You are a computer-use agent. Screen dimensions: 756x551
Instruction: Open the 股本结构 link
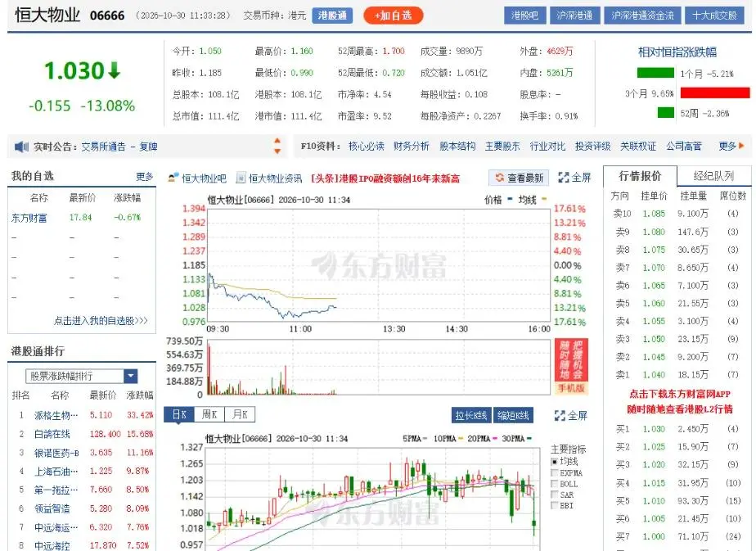pyautogui.click(x=457, y=147)
